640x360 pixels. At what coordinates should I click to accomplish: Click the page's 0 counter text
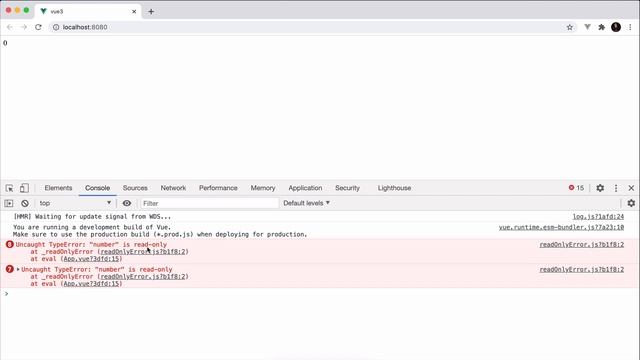5,43
